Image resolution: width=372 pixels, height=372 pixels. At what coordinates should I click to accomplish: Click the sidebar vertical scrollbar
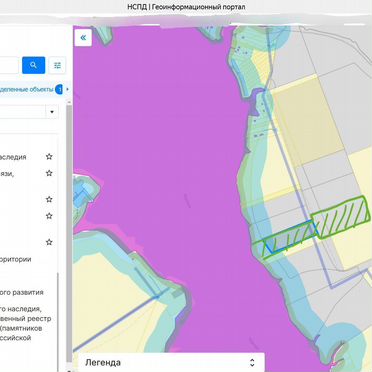(69, 233)
